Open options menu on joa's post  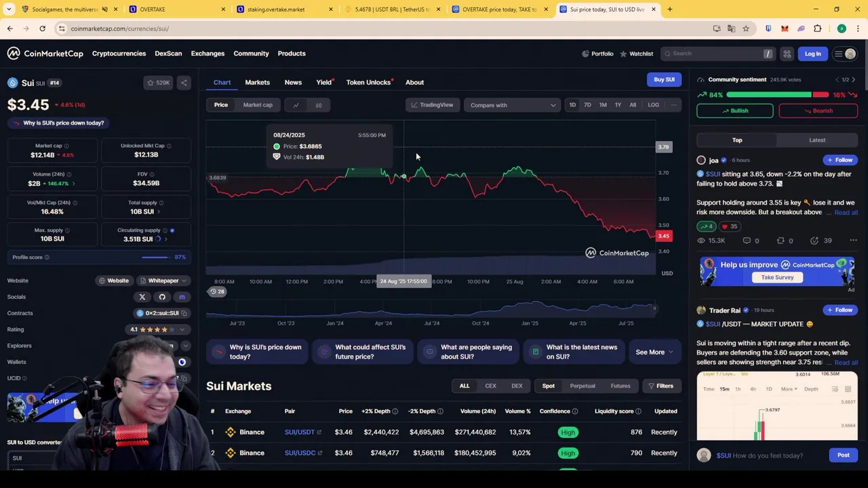pyautogui.click(x=853, y=241)
